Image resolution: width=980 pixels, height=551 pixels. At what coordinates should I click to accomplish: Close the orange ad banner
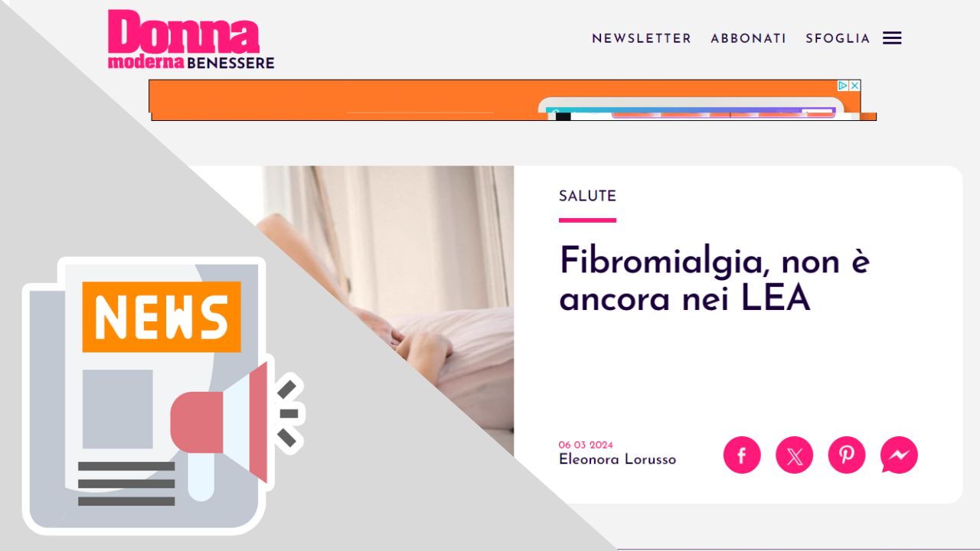coord(855,86)
